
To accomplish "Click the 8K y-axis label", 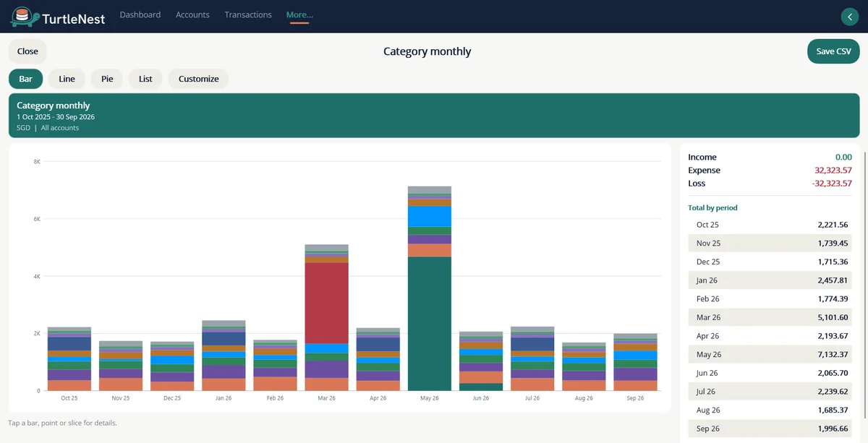I will [37, 161].
